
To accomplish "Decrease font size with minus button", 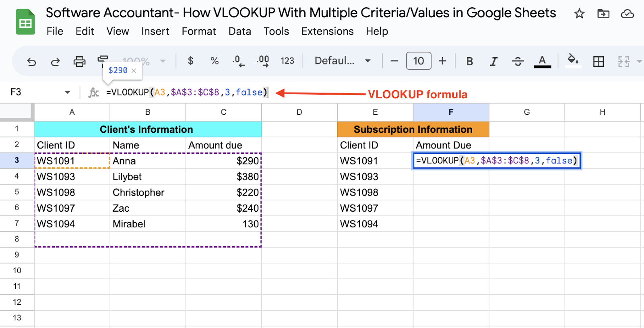I will tap(394, 61).
